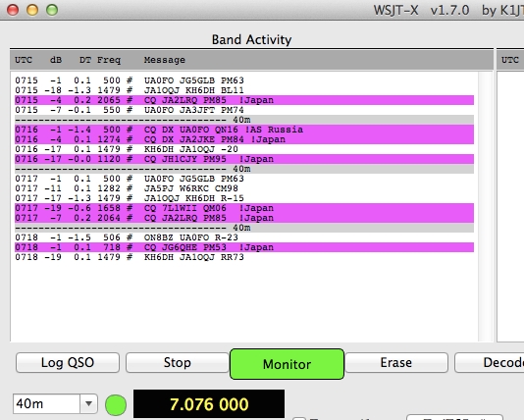Click the green zoom window button

[52, 10]
